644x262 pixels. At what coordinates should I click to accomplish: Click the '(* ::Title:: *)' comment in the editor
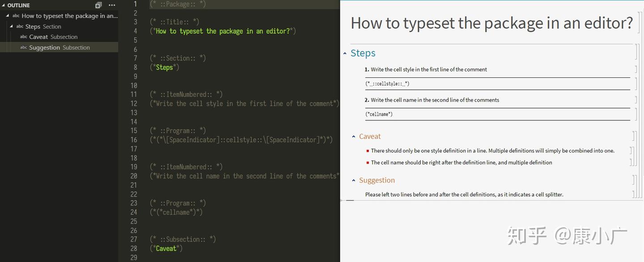pyautogui.click(x=174, y=22)
